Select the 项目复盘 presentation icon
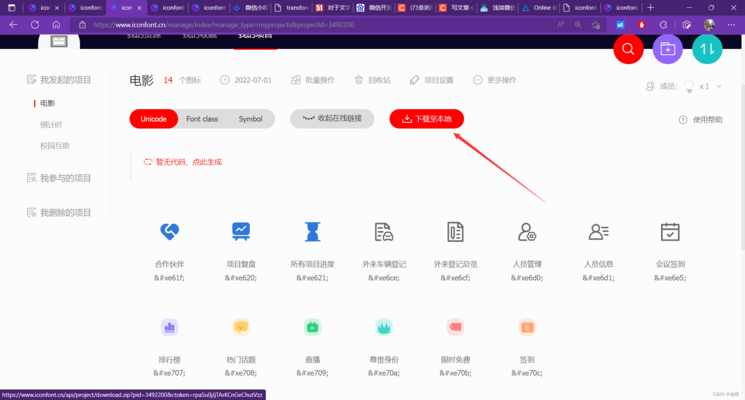Viewport: 745px width, 400px height. (x=241, y=232)
